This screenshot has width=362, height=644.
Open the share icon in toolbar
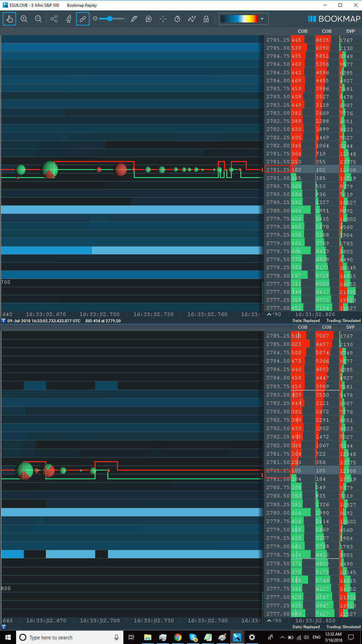54,19
